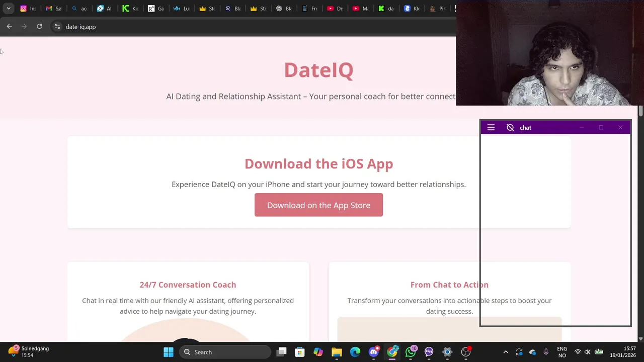644x362 pixels.
Task: Open Task View from the taskbar
Action: (x=281, y=352)
